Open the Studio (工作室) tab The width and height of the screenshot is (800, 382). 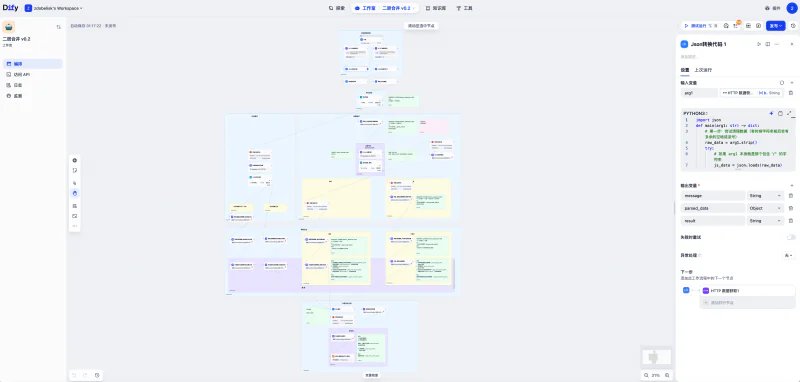coord(365,8)
